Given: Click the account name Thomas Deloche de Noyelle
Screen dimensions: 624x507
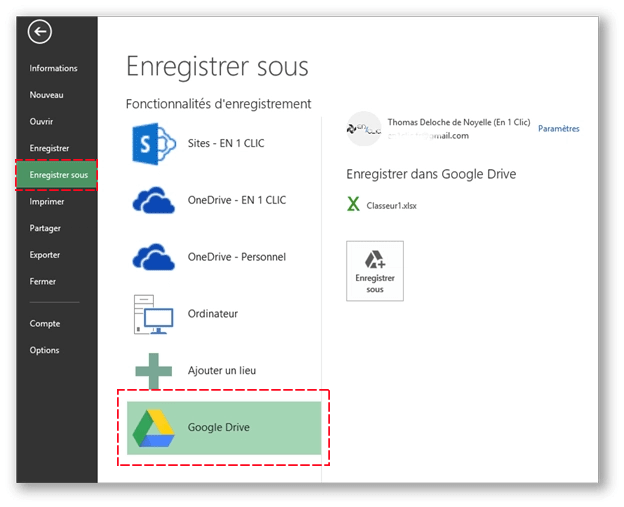Looking at the screenshot, I should coord(459,122).
